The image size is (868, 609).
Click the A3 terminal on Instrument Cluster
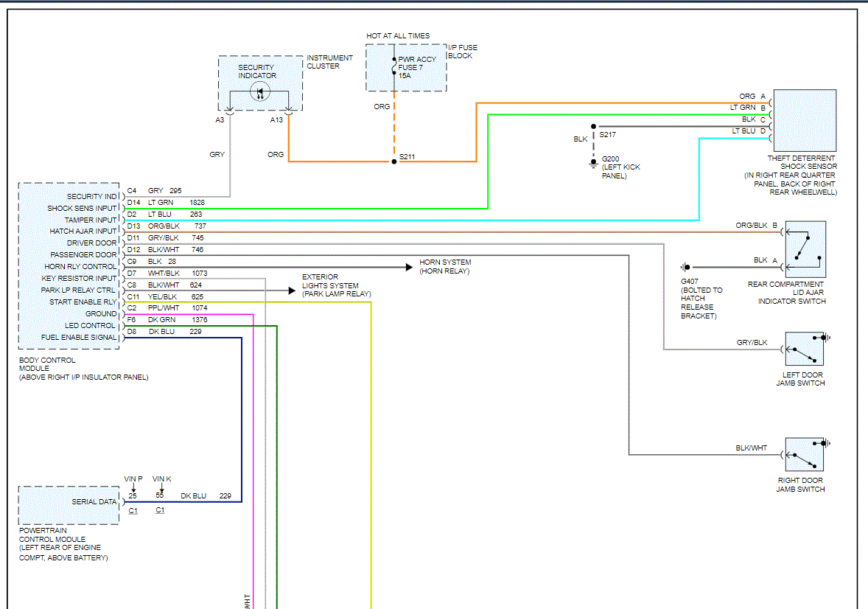pyautogui.click(x=230, y=111)
